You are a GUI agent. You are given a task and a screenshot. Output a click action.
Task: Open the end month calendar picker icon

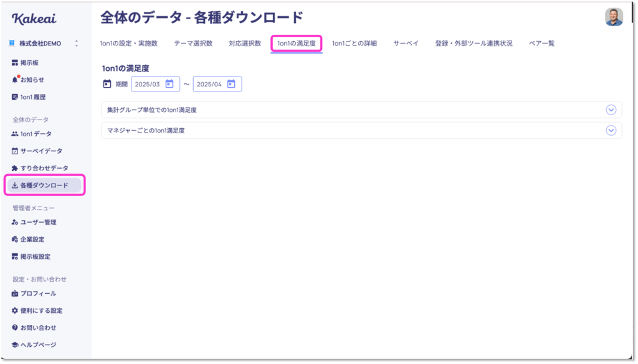(x=231, y=84)
